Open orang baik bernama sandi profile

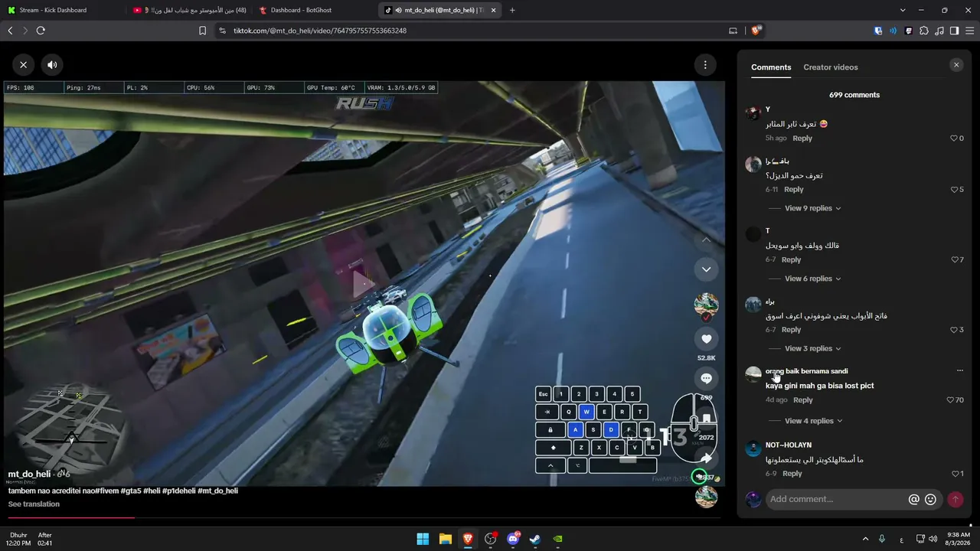(806, 371)
